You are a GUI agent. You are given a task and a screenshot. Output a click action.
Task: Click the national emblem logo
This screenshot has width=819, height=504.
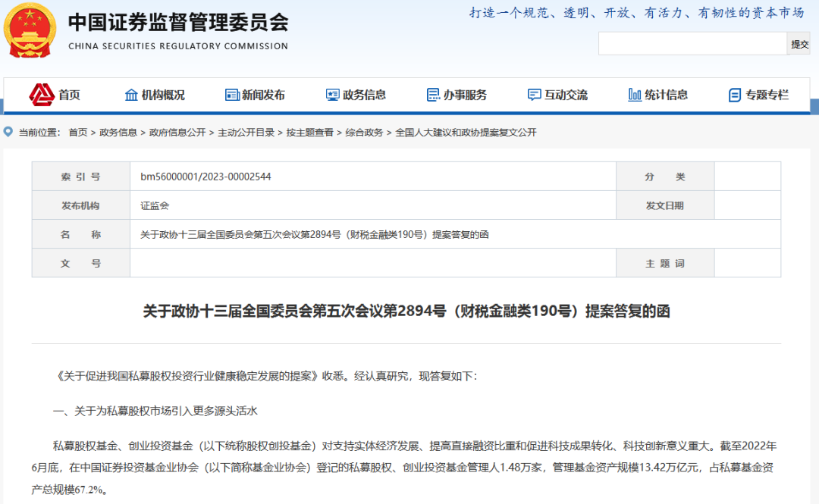[30, 30]
